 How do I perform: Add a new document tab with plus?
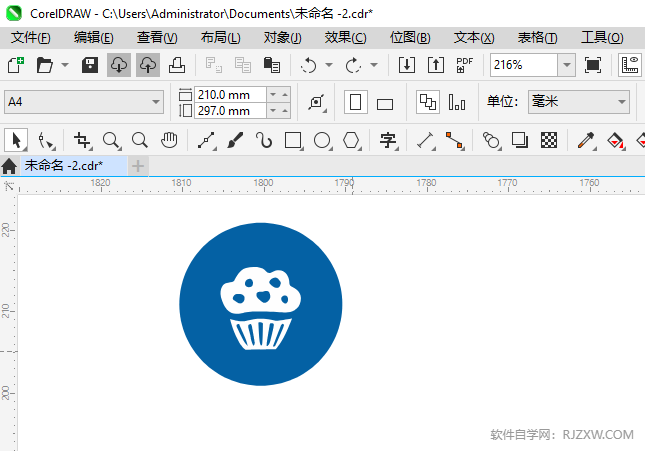point(138,166)
